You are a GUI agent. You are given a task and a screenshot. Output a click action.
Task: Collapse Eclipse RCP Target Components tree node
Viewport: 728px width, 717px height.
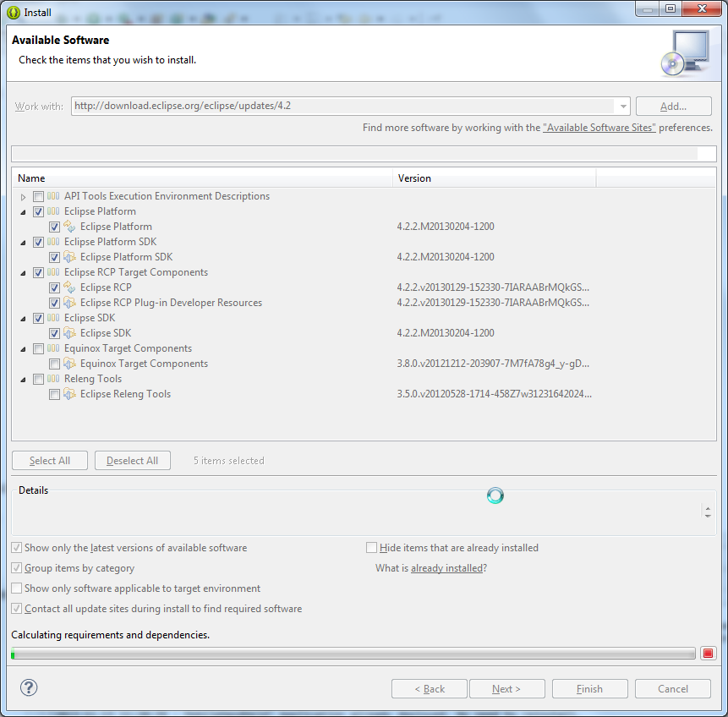(x=23, y=273)
